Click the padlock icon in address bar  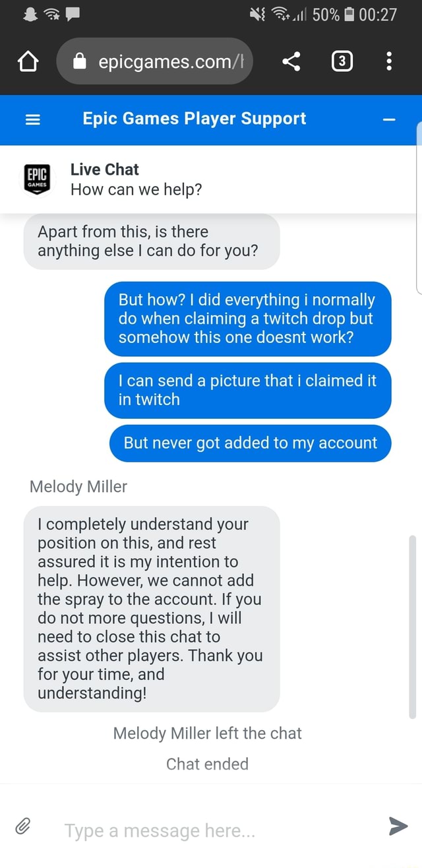click(80, 62)
